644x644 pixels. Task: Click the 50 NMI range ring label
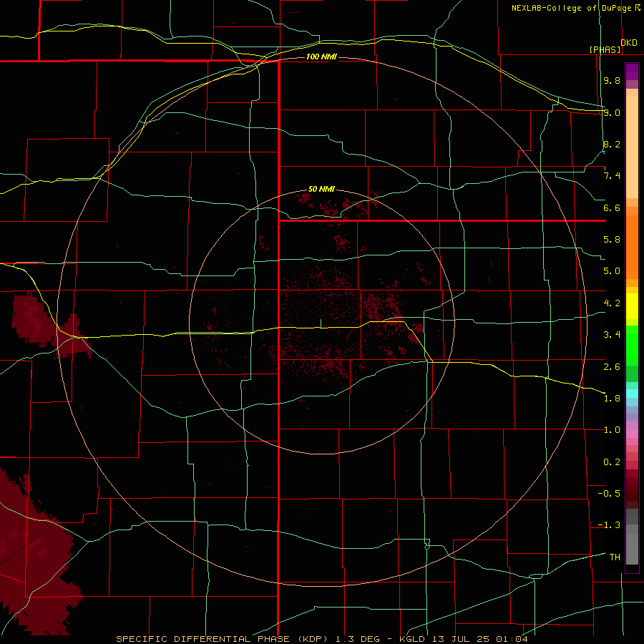(321, 189)
